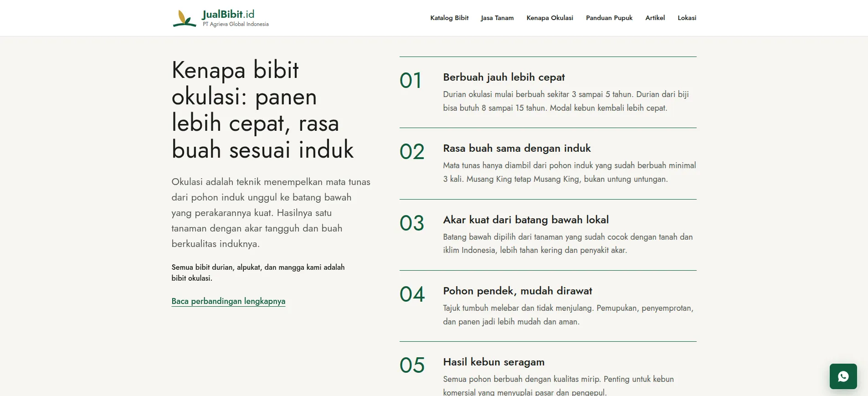
Task: Click the number 02 label
Action: [412, 152]
